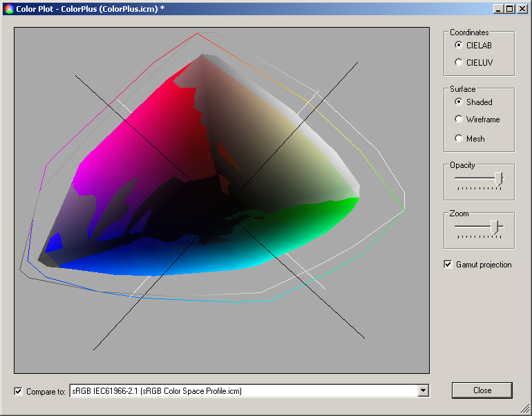Uncheck the Compare to checkbox
Viewport: 532px width, 416px height.
(x=19, y=391)
